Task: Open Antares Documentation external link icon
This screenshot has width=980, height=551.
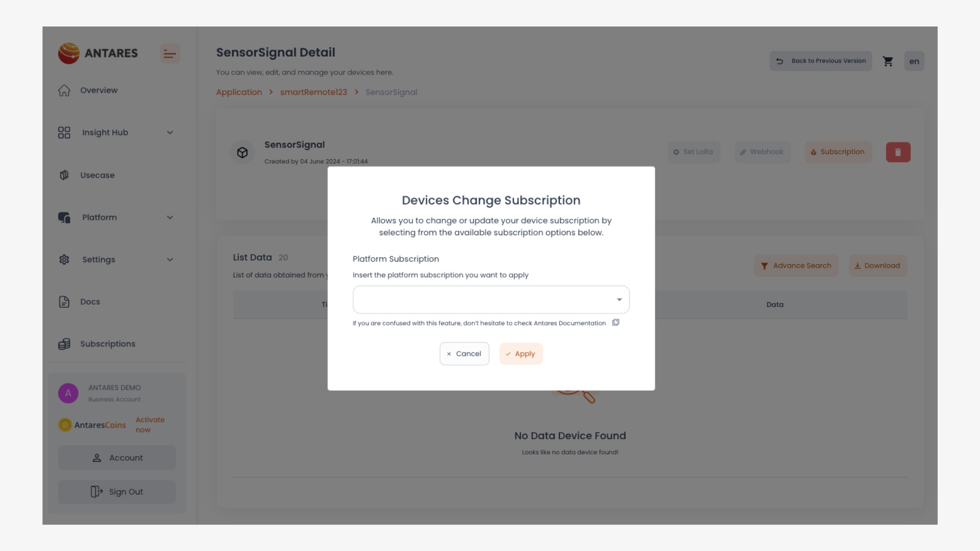Action: point(616,322)
